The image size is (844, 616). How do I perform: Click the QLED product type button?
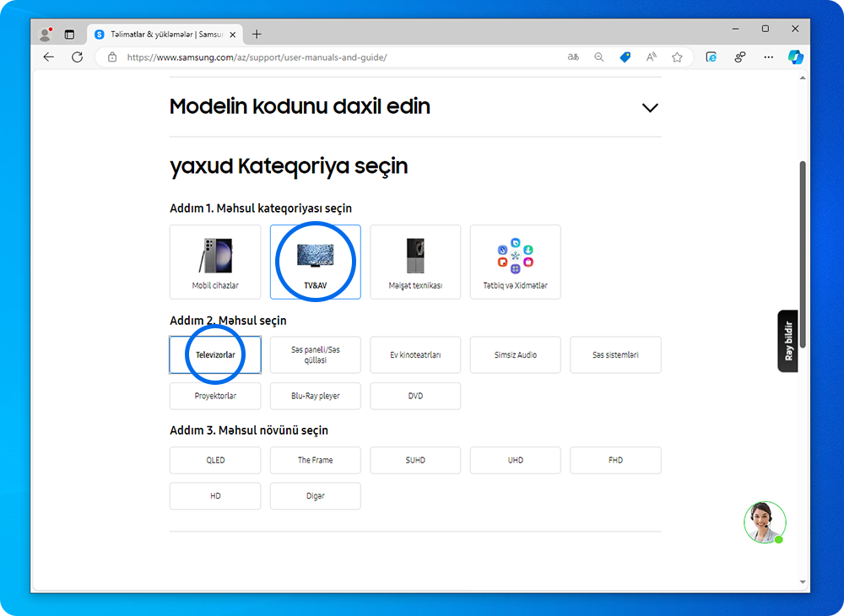coord(215,461)
